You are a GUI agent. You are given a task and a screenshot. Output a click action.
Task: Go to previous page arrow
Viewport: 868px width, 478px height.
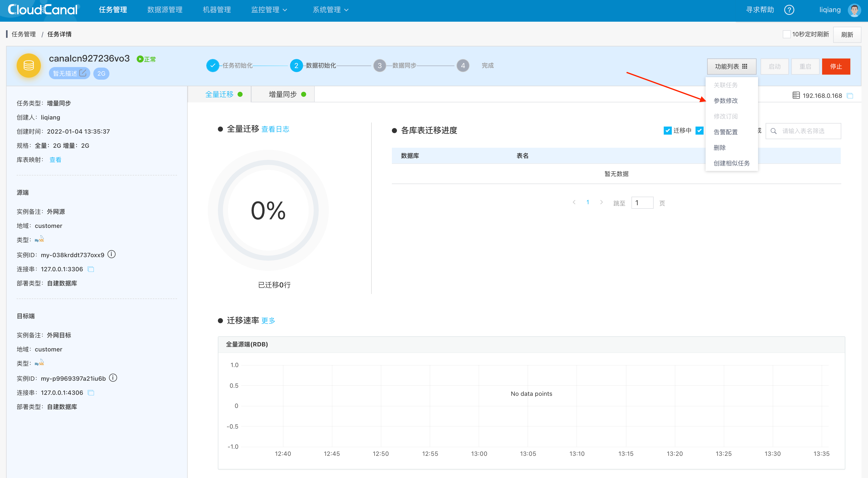coord(574,202)
